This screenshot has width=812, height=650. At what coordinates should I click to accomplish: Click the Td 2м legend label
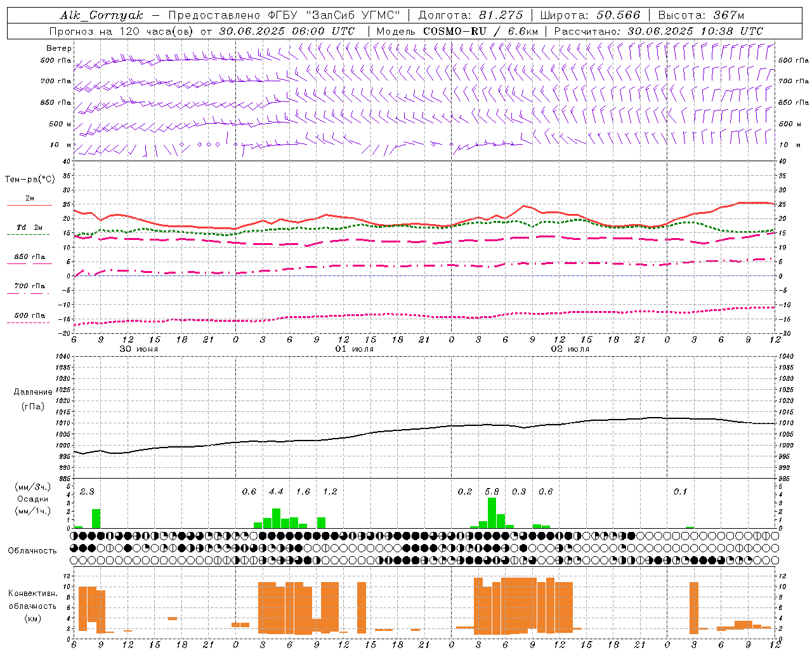point(30,227)
